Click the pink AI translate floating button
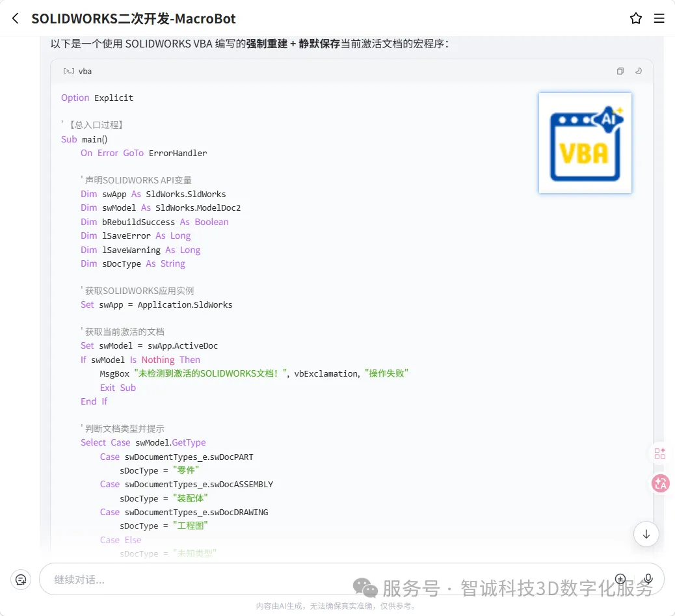The height and width of the screenshot is (616, 675). click(x=660, y=483)
